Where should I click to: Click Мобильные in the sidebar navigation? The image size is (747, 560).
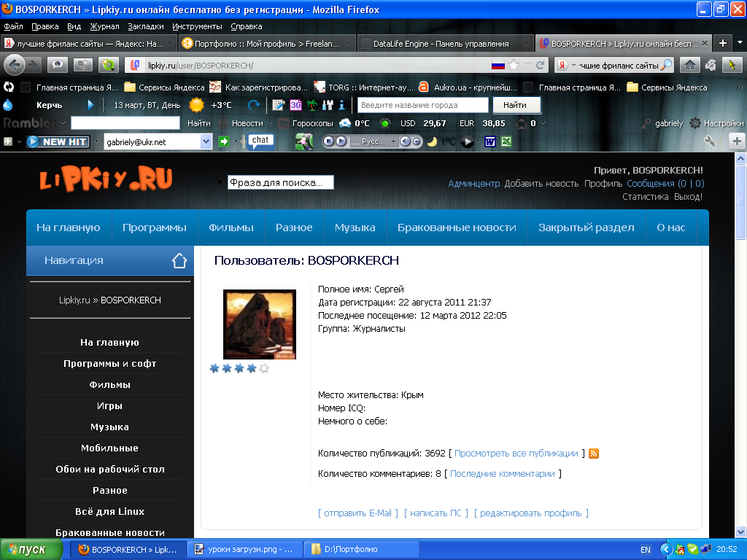pos(109,448)
